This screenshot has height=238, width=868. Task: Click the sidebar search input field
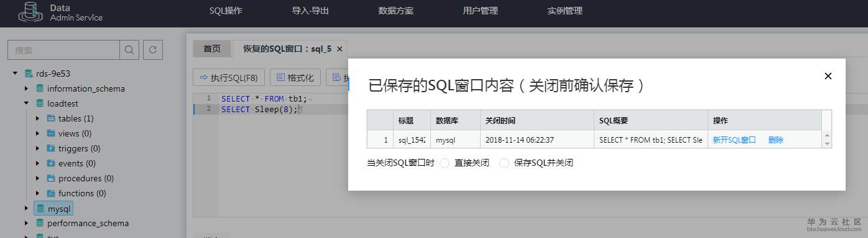pos(63,50)
